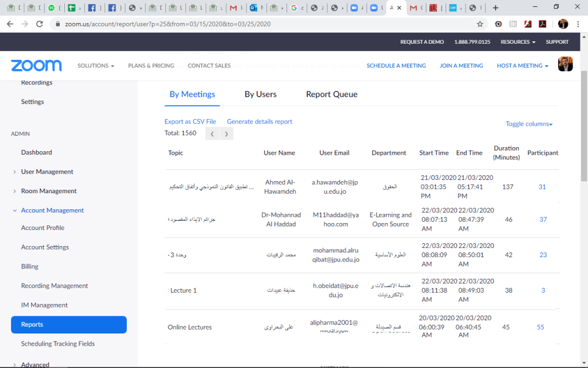Screen dimensions: 588x368
Task: Click the 1.888.799.0125 phone number
Action: 472,42
